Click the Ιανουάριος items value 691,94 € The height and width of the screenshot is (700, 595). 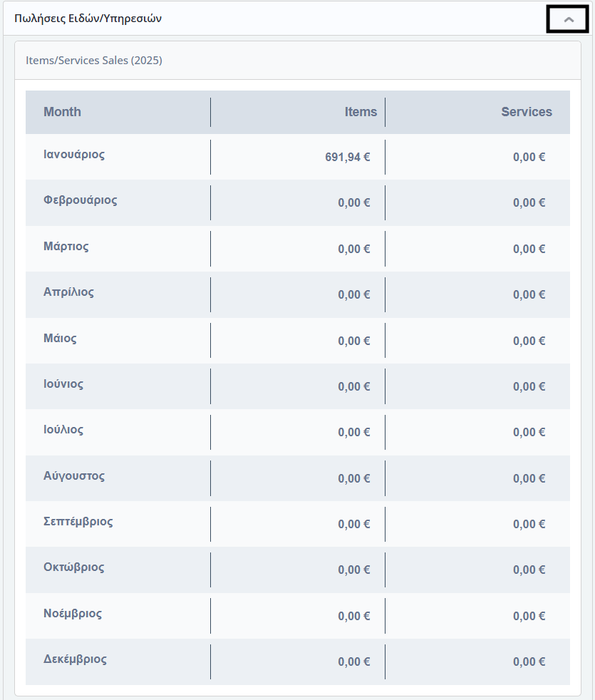click(x=348, y=157)
